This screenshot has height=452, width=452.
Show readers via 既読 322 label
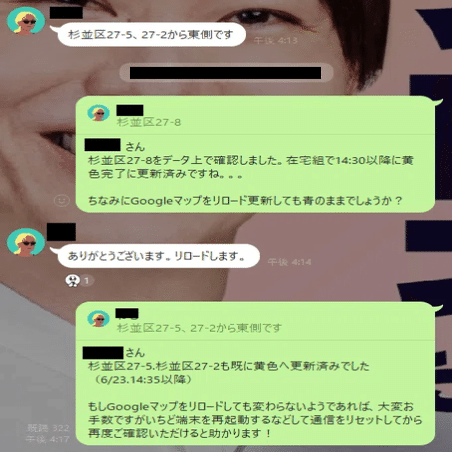48,428
